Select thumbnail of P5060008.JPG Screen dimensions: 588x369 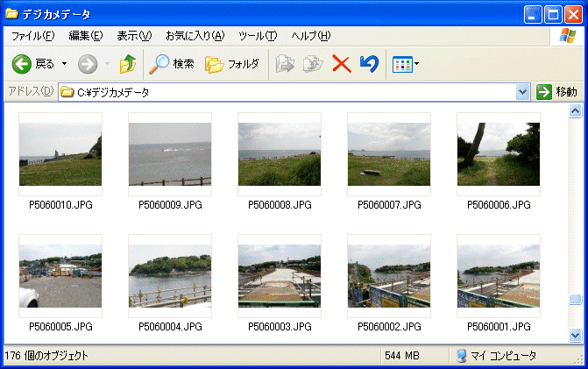click(x=280, y=154)
